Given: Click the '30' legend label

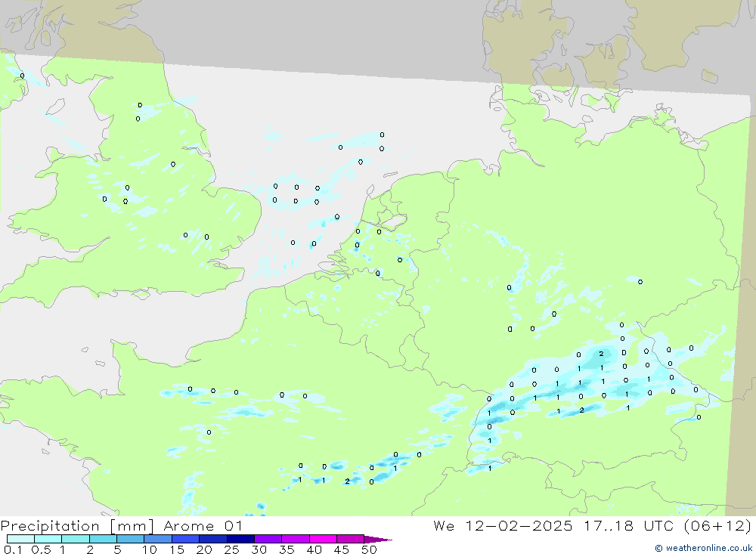Looking at the screenshot, I should pyautogui.click(x=259, y=549).
